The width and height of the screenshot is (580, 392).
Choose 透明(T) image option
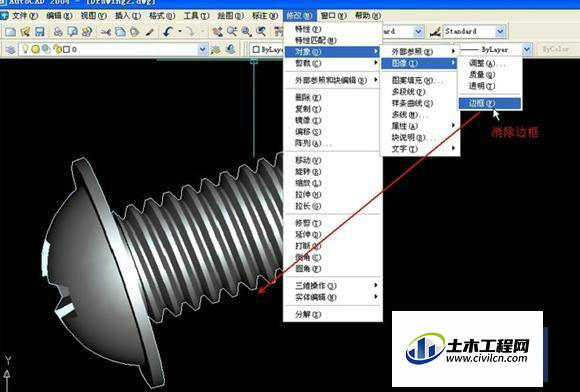click(x=490, y=86)
